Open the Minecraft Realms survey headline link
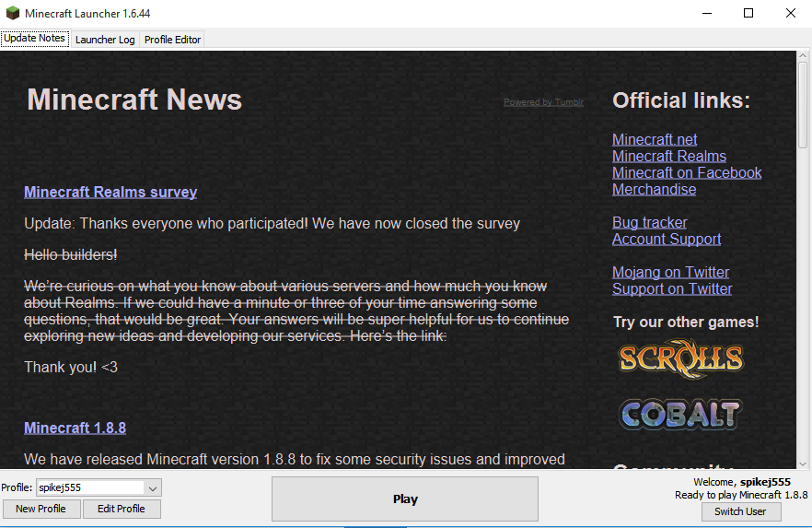 click(110, 193)
